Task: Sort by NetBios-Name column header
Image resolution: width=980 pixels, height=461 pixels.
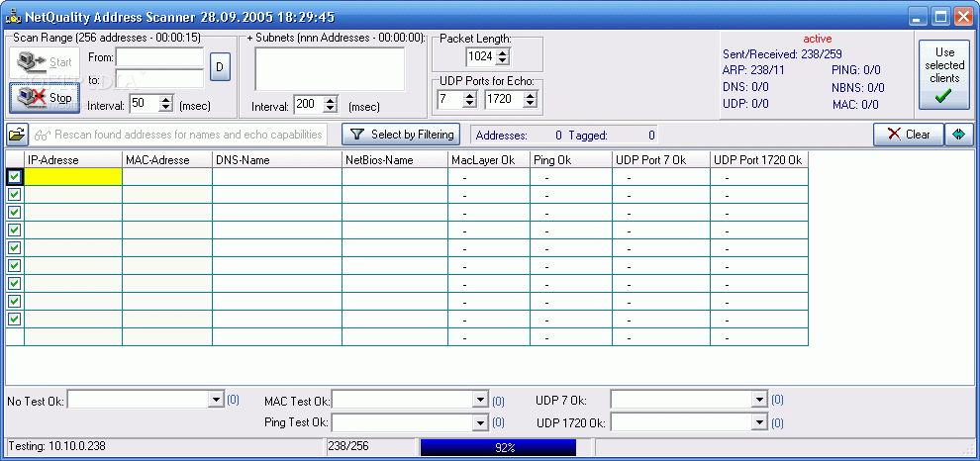Action: 395,160
